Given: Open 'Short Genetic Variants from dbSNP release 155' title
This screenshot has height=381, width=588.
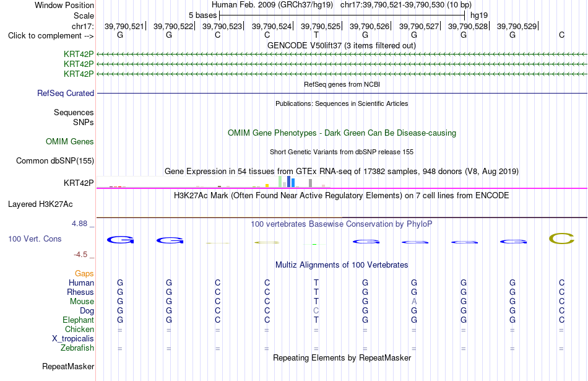Looking at the screenshot, I should pos(342,152).
